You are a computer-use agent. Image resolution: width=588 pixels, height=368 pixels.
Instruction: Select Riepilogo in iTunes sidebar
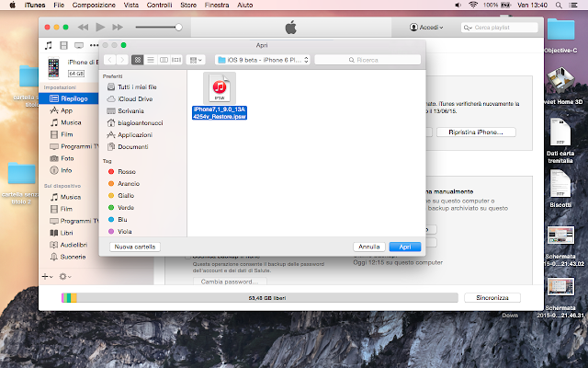click(x=69, y=98)
